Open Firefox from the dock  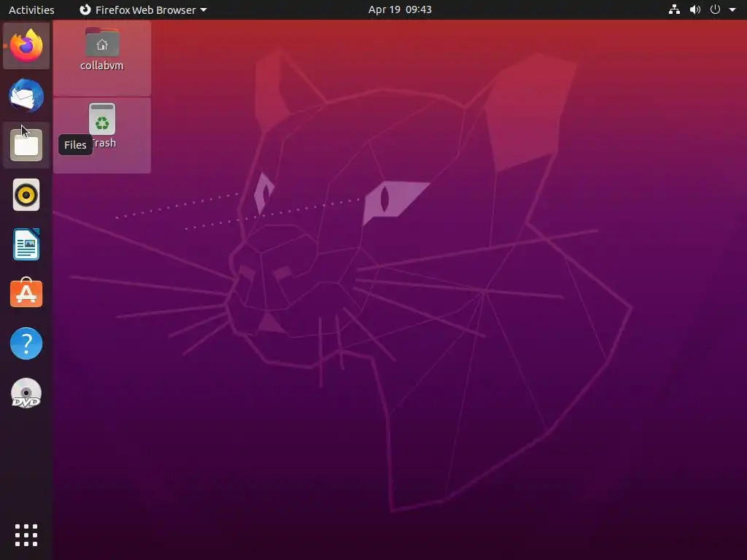[x=26, y=46]
